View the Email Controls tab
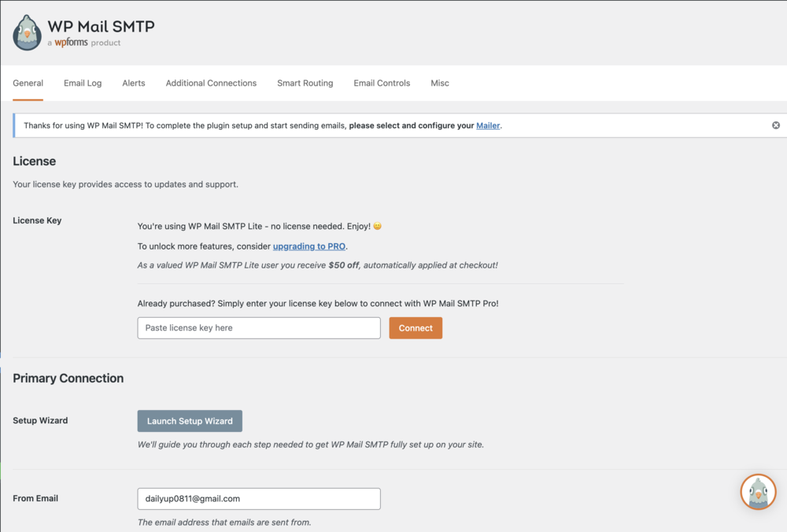Screen dimensions: 787x532 (382, 83)
